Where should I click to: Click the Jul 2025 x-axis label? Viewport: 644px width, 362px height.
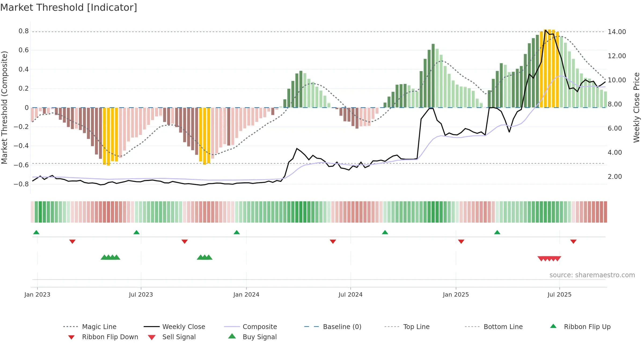(559, 295)
